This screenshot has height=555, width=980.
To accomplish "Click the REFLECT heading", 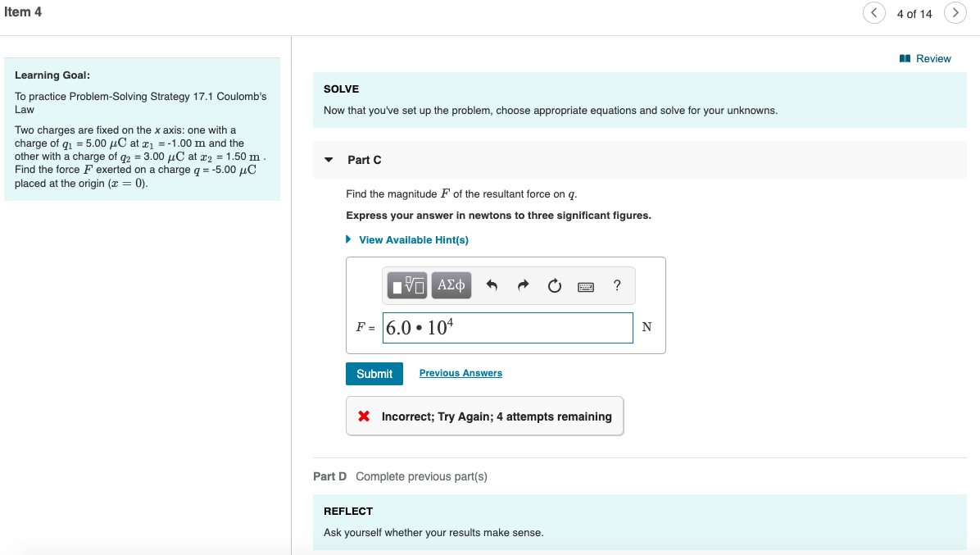I will coord(348,512).
